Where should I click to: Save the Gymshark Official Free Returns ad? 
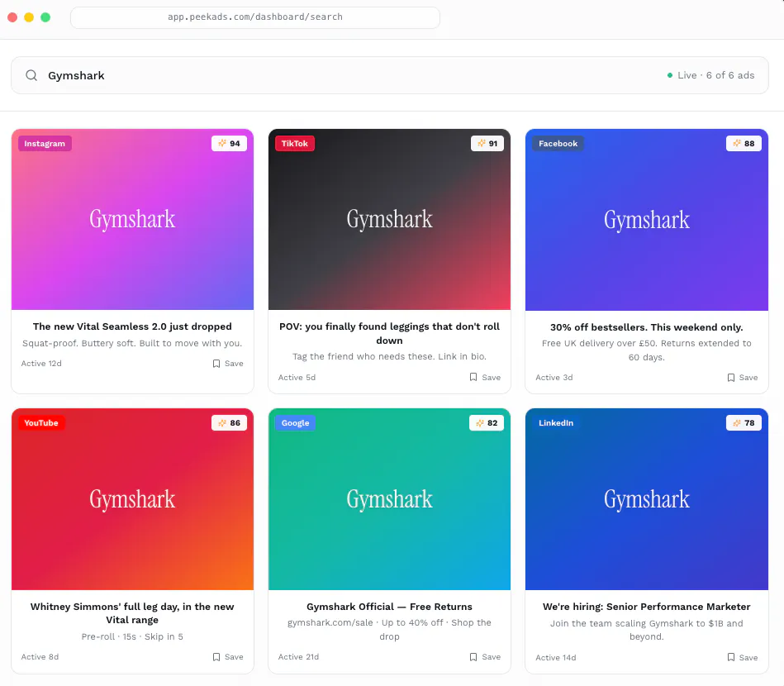pyautogui.click(x=485, y=656)
